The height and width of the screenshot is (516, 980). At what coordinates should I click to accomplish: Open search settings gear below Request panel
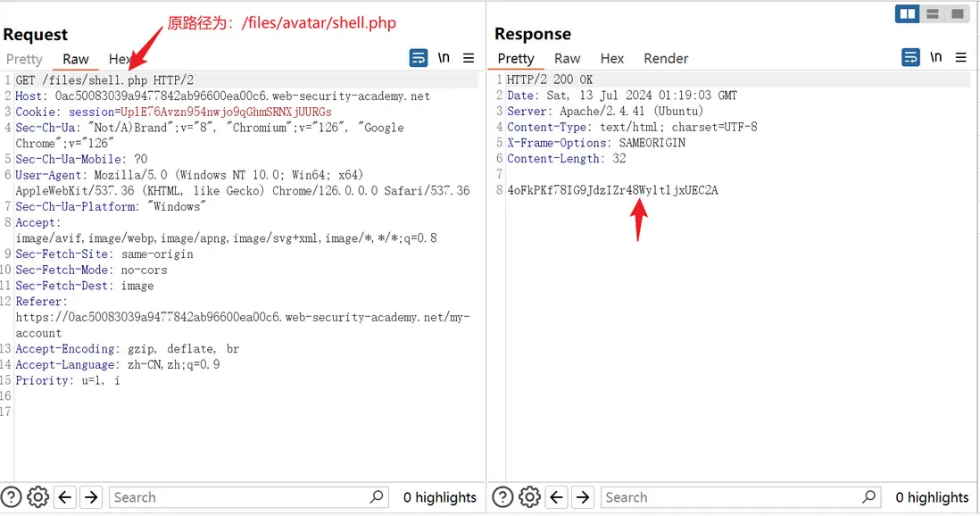point(38,497)
